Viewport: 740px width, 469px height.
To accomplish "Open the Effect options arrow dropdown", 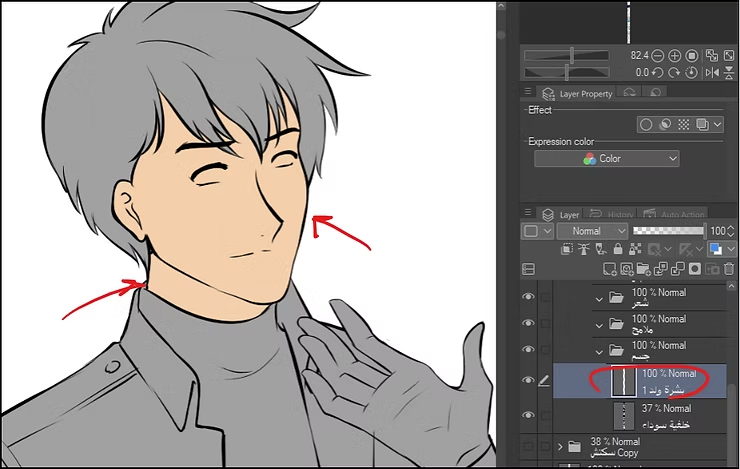I will coord(717,125).
